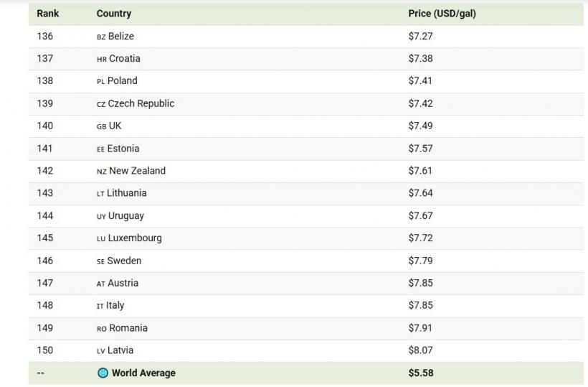Click the SE flag code beside Sweden

tap(100, 261)
